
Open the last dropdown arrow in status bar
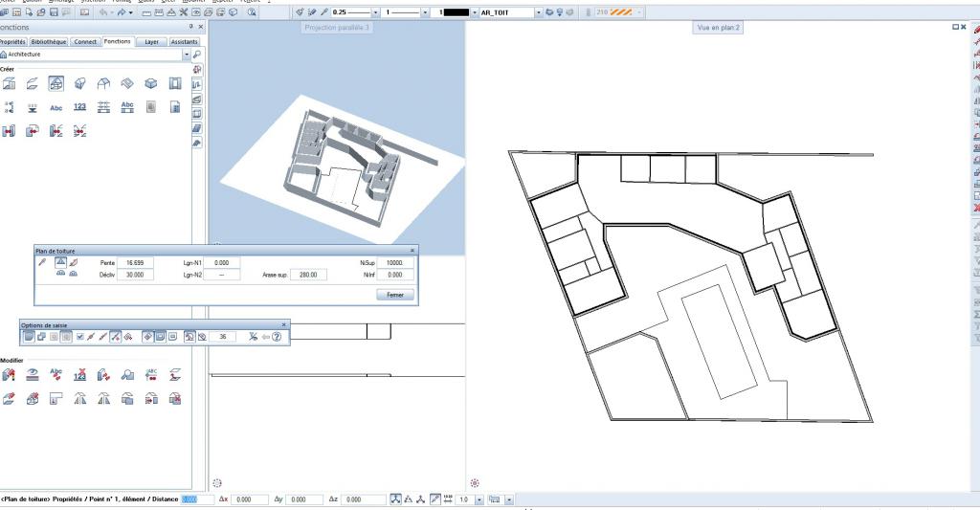tap(509, 499)
